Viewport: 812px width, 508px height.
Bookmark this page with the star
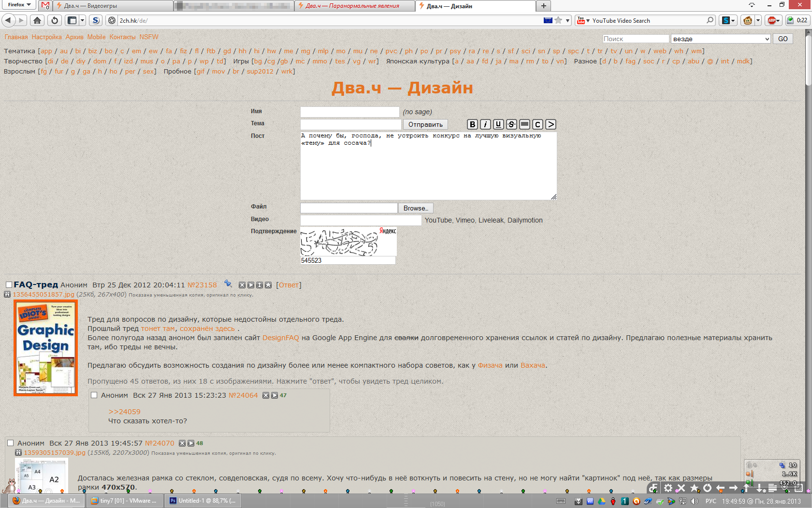(559, 20)
